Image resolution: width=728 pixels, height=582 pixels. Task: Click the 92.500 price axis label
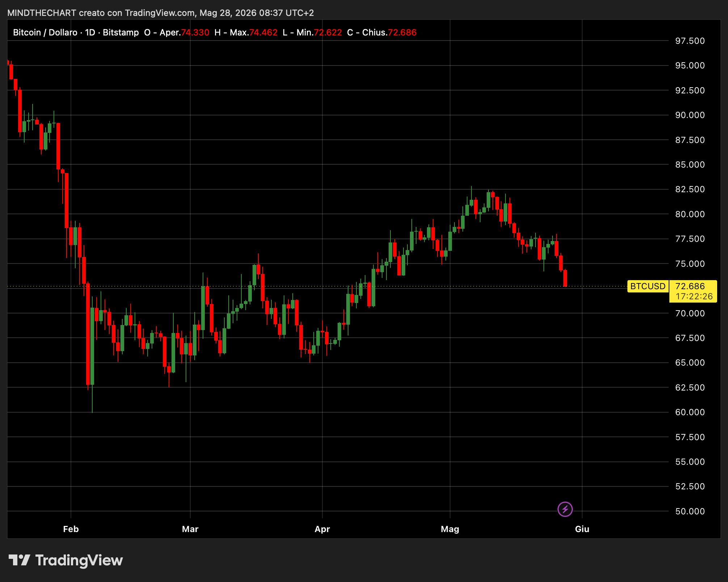(x=690, y=90)
